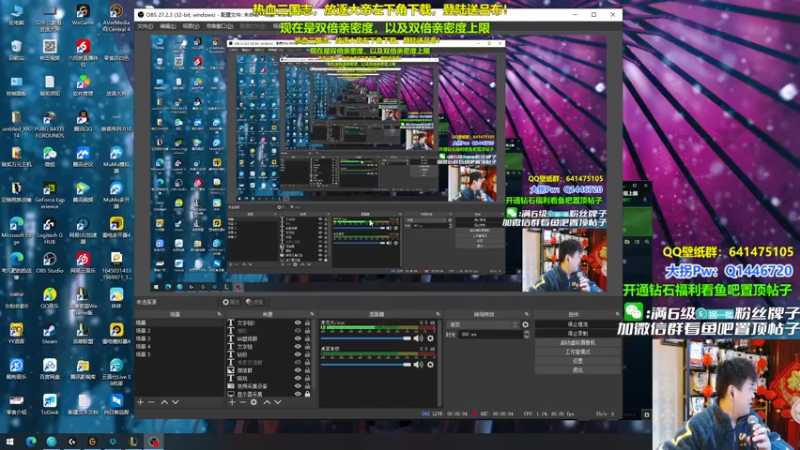Open Steam desktop shortcut
Screen dimensions: 800x450
click(x=49, y=334)
